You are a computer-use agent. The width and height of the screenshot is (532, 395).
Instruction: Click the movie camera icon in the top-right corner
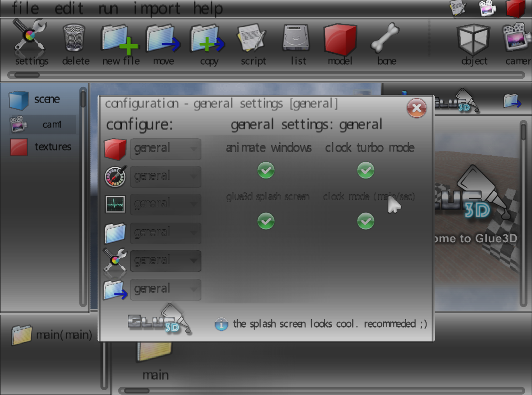(x=487, y=8)
